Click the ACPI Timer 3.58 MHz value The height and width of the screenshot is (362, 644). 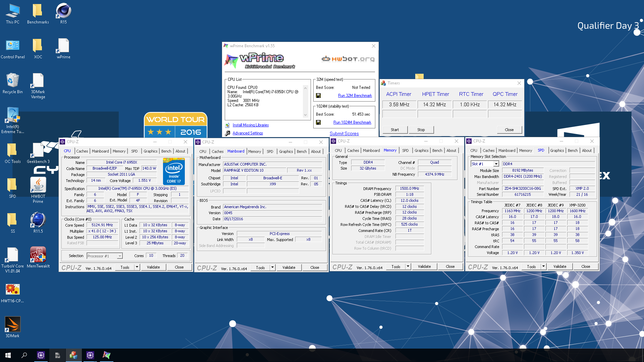click(x=399, y=105)
